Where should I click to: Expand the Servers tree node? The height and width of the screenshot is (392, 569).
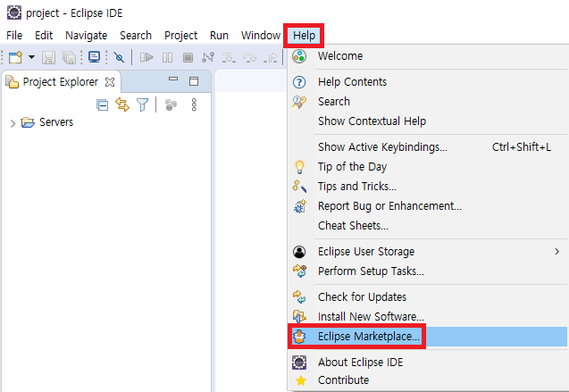[x=13, y=123]
